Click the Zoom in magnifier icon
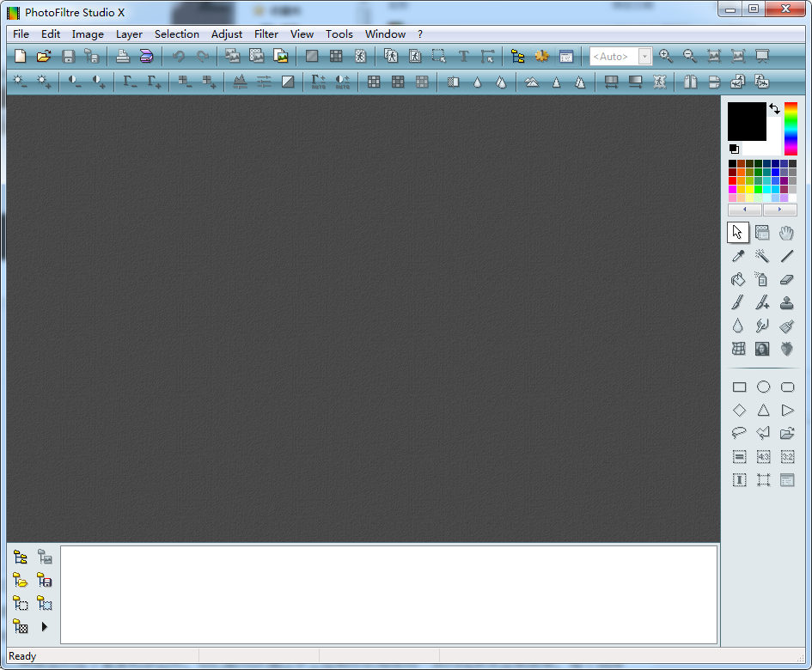The height and width of the screenshot is (670, 812). [666, 57]
